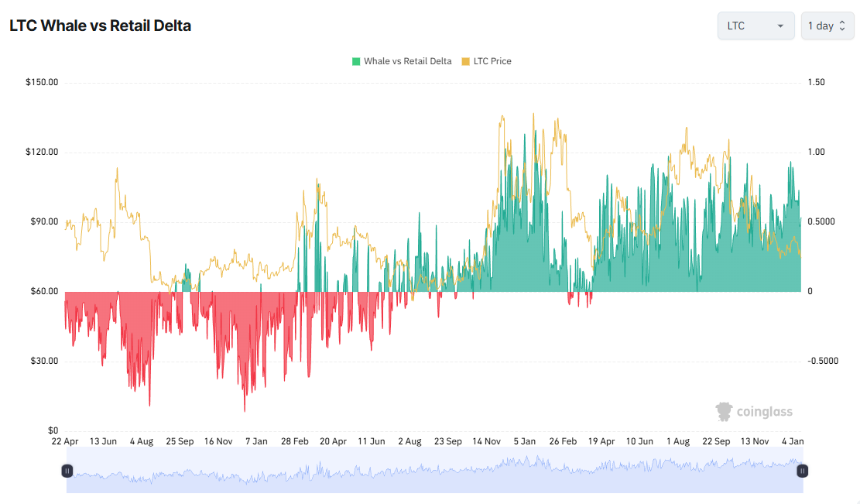Click the right pause-style handle on the timeline brush
This screenshot has width=860, height=504.
click(x=802, y=470)
